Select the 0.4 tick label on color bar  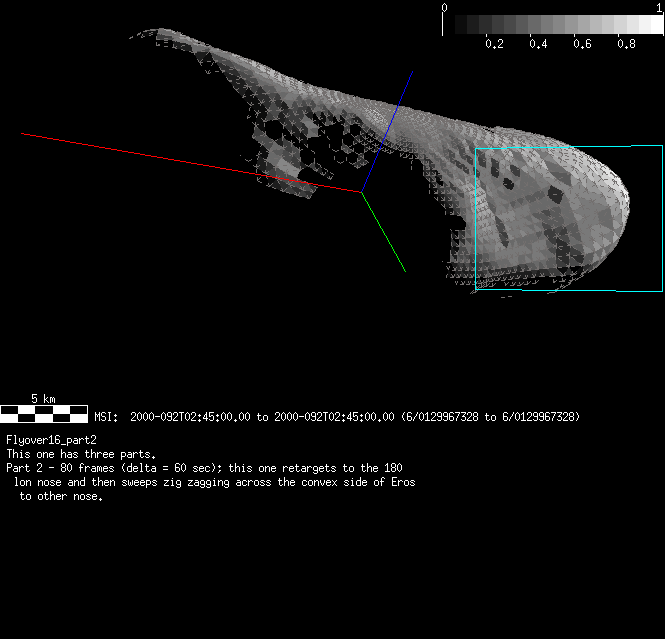pos(538,44)
